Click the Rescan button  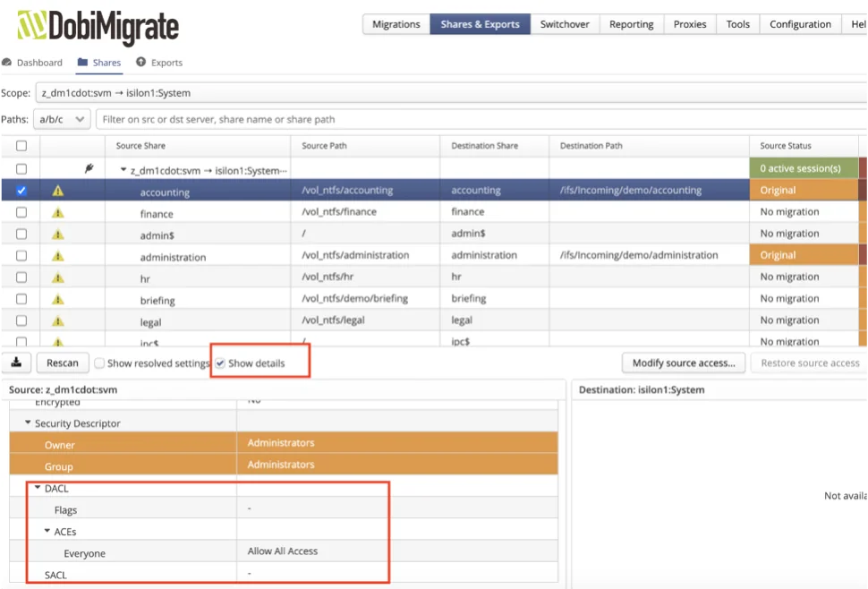pos(63,363)
